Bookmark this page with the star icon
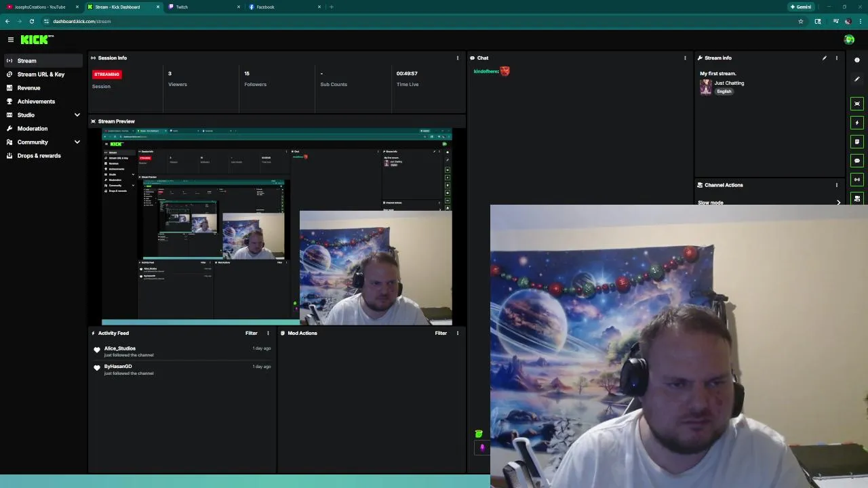The image size is (868, 488). [801, 21]
